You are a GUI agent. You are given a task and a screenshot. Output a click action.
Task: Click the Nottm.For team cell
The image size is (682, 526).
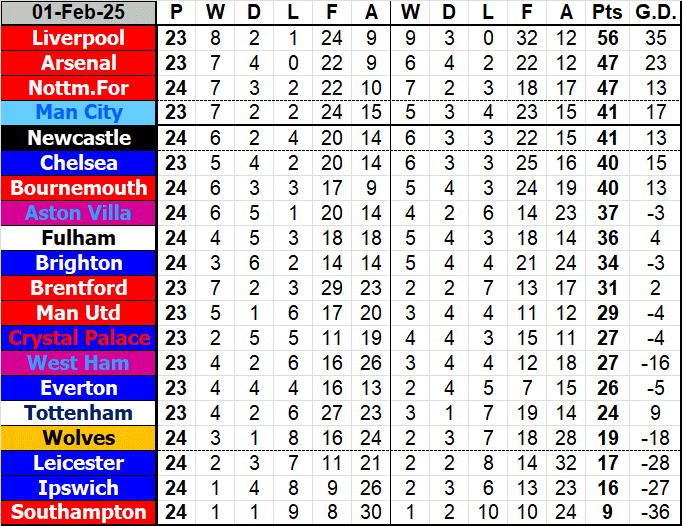(x=78, y=88)
